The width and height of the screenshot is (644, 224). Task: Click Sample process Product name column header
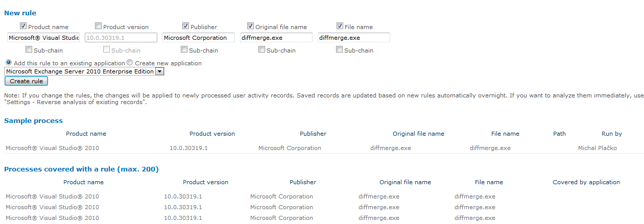pos(86,134)
